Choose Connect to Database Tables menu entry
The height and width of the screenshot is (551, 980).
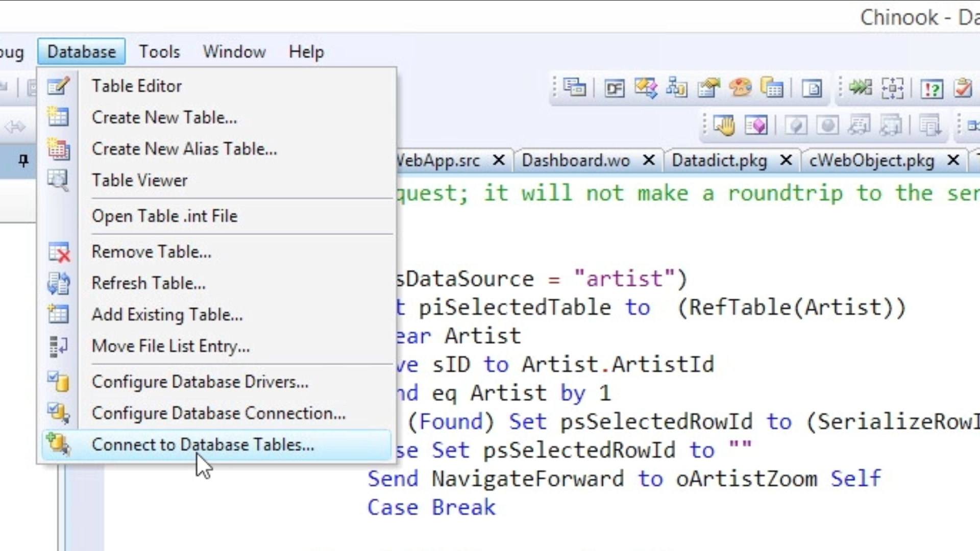pos(203,445)
